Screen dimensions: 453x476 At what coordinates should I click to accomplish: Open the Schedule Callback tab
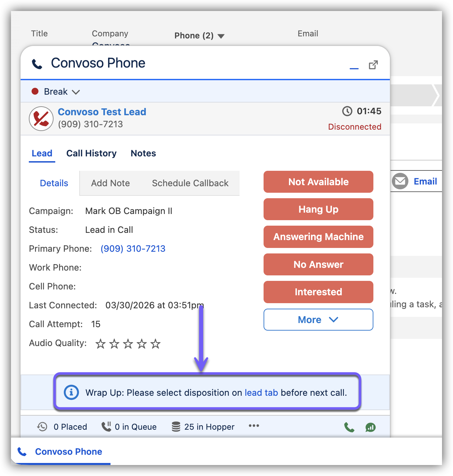tap(190, 183)
